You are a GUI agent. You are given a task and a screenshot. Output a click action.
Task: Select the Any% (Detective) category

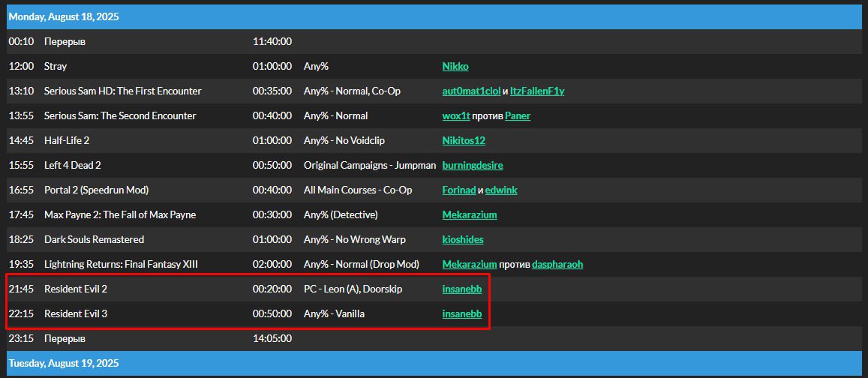341,214
